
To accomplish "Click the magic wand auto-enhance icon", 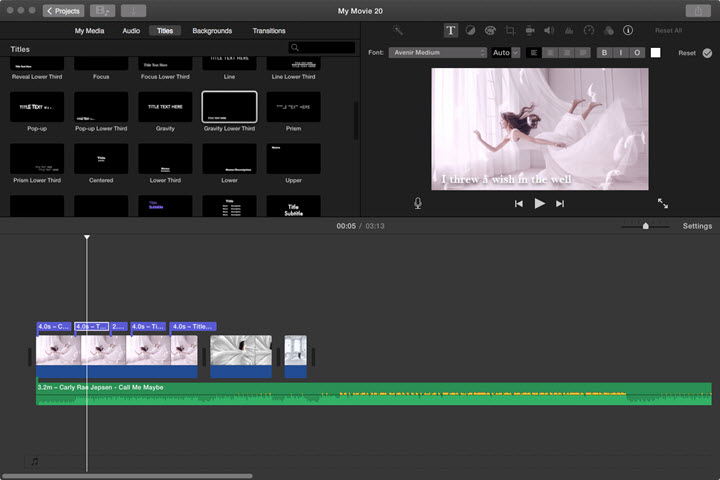I will 398,31.
